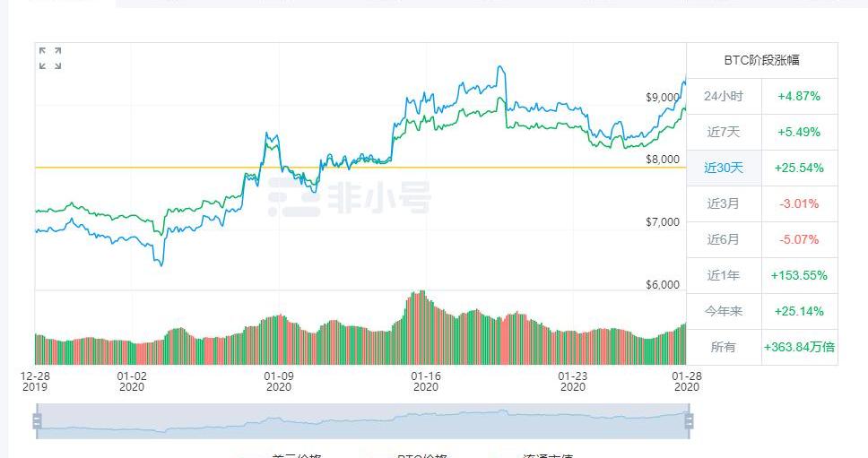Select the 近7天 period row

(x=723, y=132)
